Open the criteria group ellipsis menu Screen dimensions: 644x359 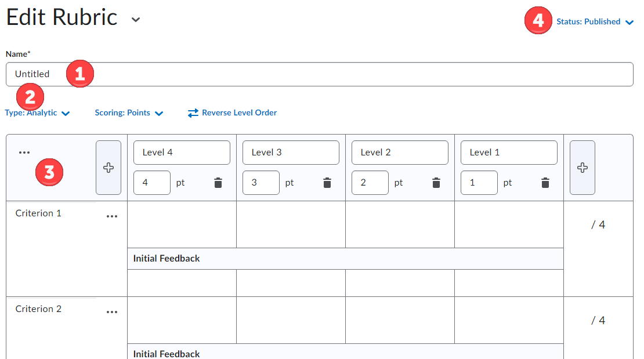pos(24,153)
